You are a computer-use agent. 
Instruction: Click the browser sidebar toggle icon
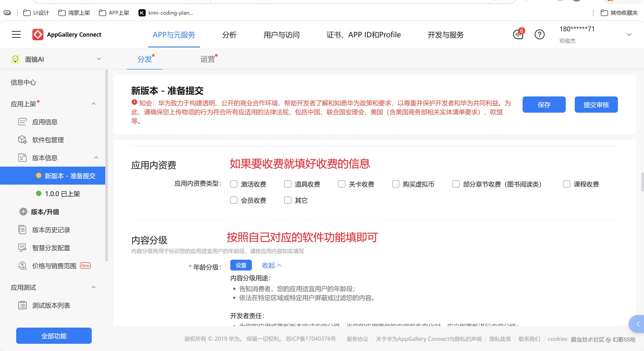click(x=7, y=13)
